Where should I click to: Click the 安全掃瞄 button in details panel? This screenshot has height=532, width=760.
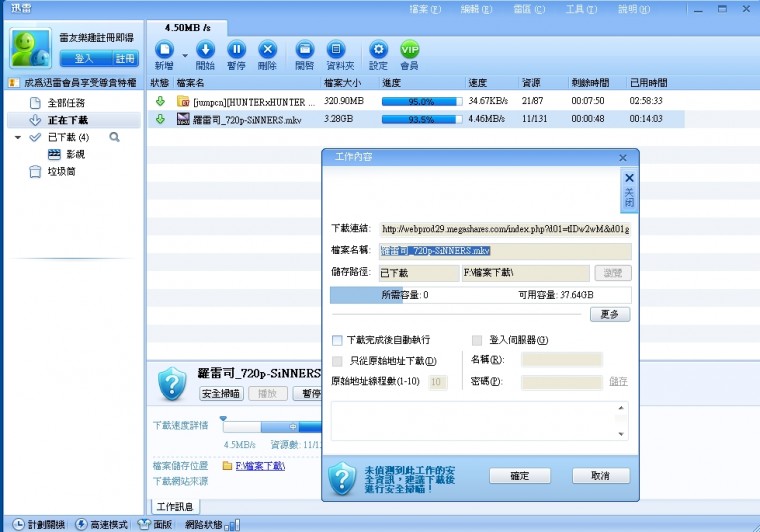[x=221, y=393]
